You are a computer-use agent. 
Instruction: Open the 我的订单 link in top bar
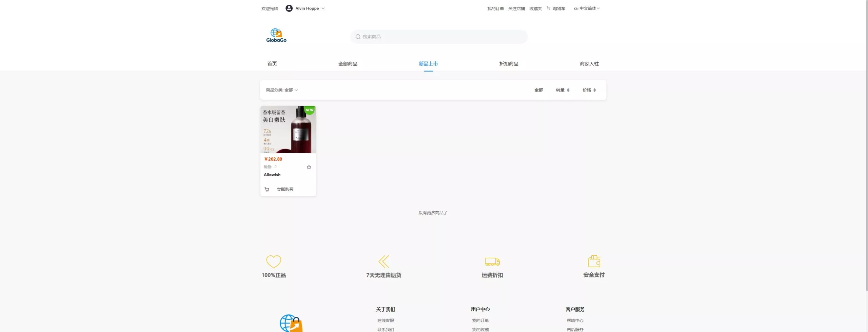495,9
